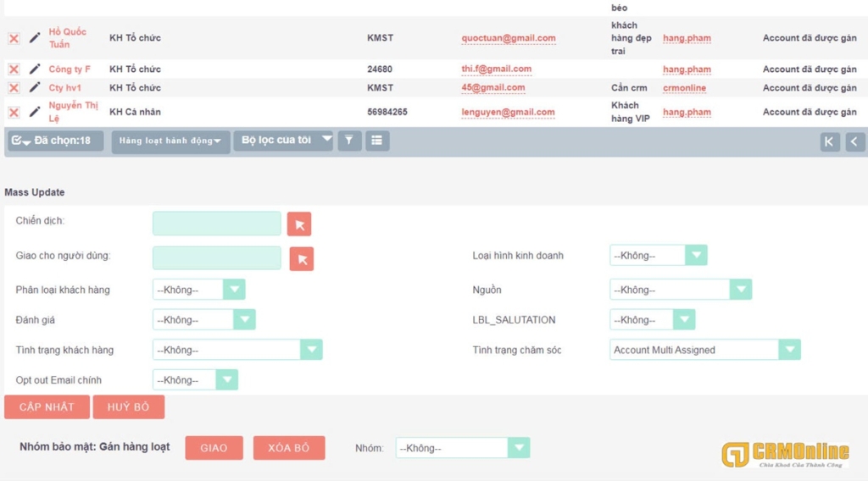Toggle the selection box for Nguyễn Thị Lệ
This screenshot has height=481, width=868.
pyautogui.click(x=14, y=112)
